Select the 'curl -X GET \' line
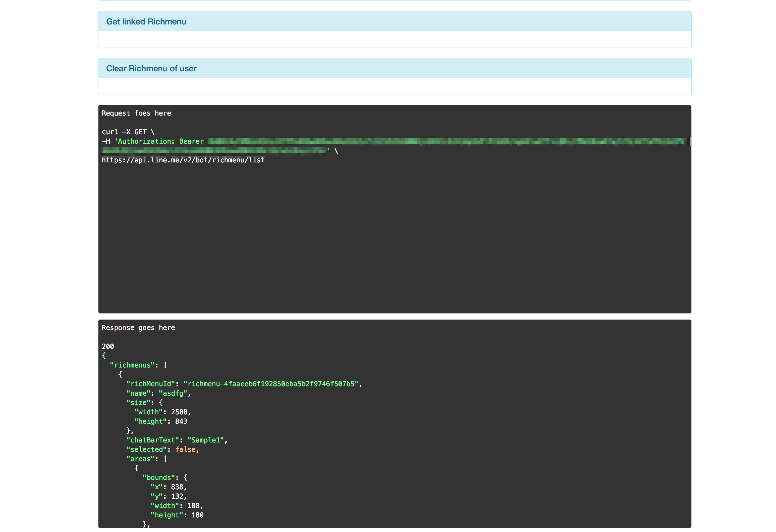 tap(128, 132)
